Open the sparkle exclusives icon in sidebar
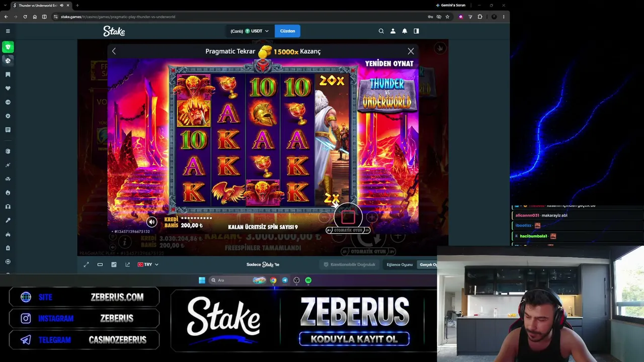Image resolution: width=644 pixels, height=362 pixels. pos(8,165)
